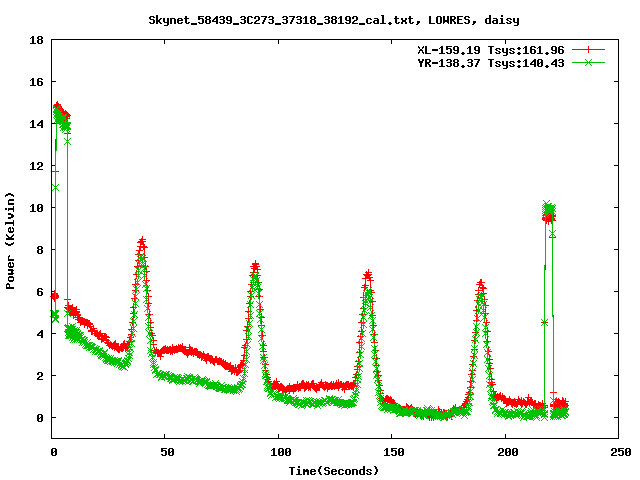The height and width of the screenshot is (480, 640).
Task: Click the x-axis tick label 250
Action: pyautogui.click(x=621, y=452)
